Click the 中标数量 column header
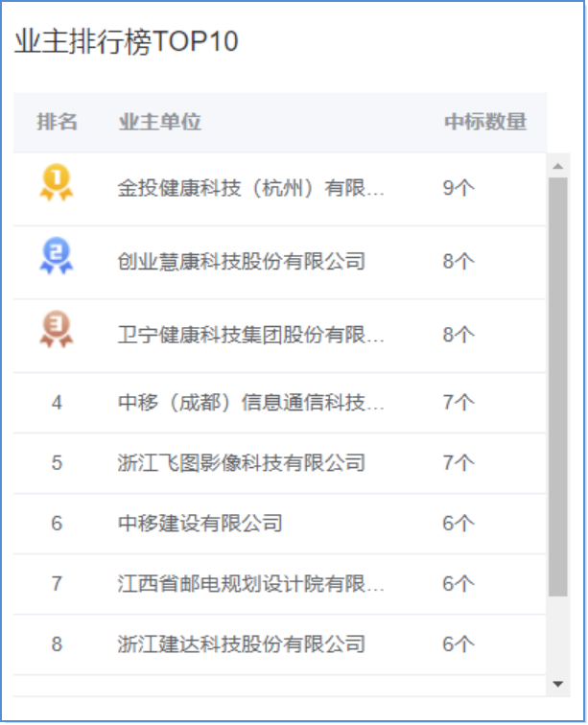This screenshot has width=588, height=725. (485, 122)
